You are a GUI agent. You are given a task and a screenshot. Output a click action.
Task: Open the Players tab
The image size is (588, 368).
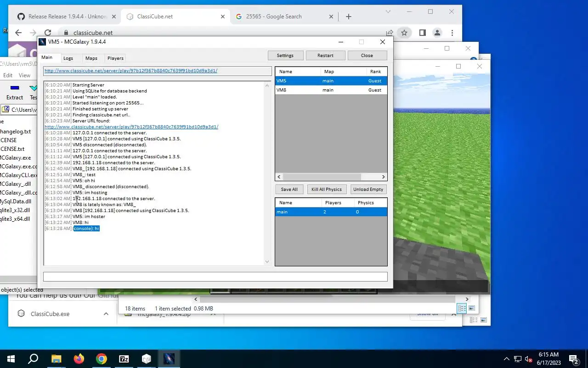[x=115, y=58]
